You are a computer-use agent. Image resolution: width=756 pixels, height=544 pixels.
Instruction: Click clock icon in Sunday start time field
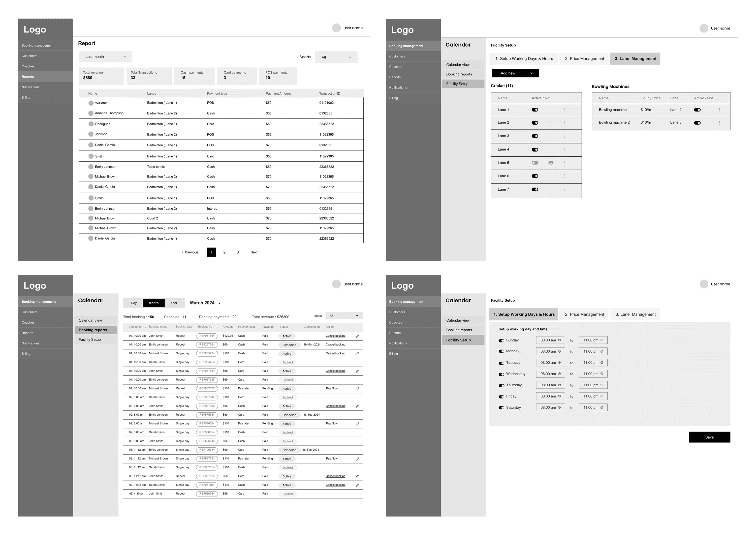[x=559, y=340]
